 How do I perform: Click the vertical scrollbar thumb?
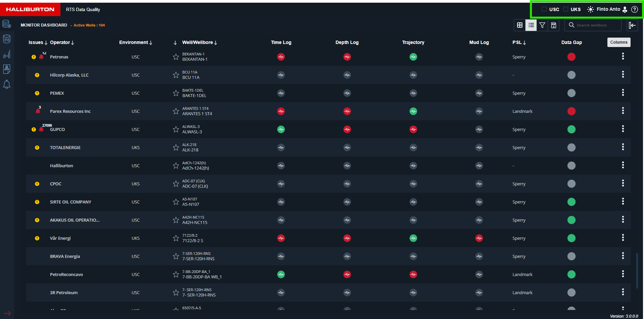(637, 271)
